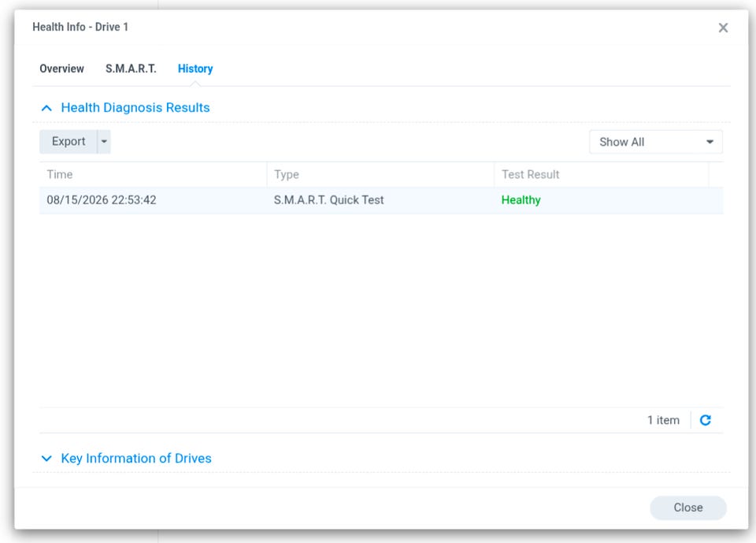
Task: Click the refresh icon beside 1 item
Action: click(706, 420)
